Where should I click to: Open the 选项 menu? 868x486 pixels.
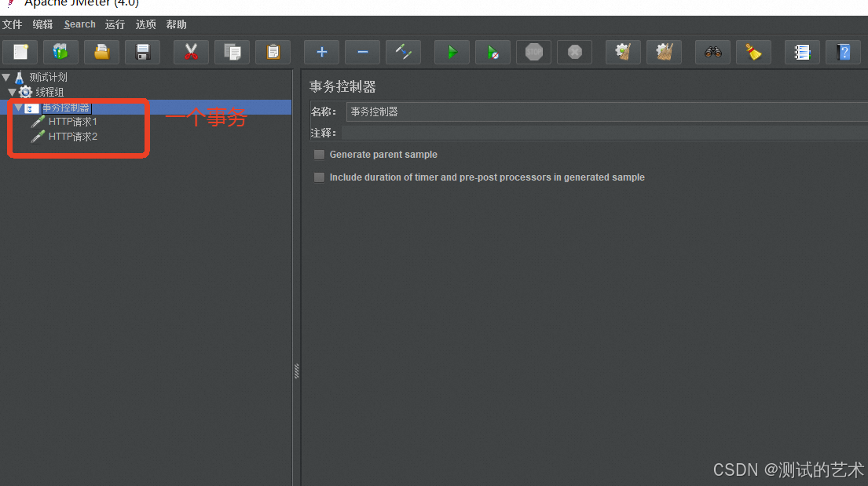tap(145, 24)
